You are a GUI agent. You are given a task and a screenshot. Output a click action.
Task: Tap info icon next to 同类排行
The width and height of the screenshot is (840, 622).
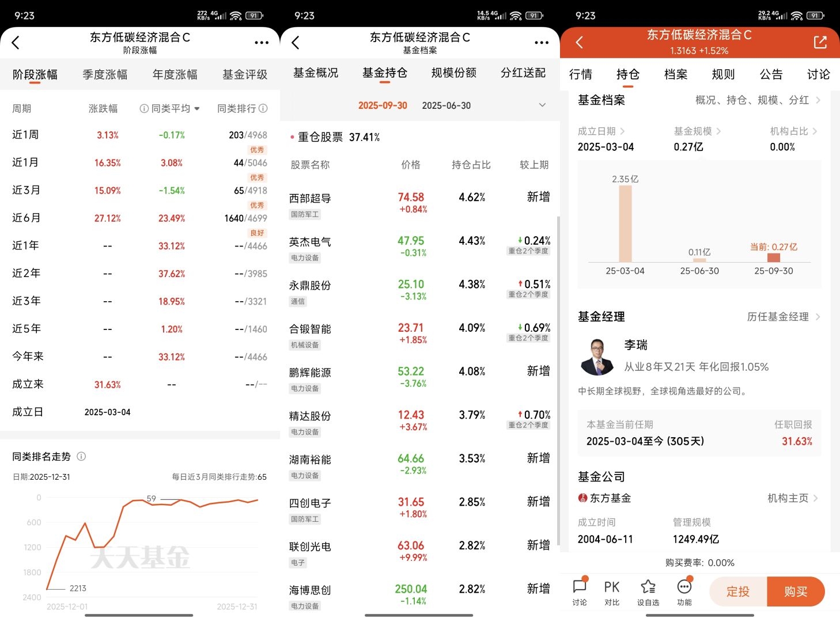pyautogui.click(x=263, y=108)
